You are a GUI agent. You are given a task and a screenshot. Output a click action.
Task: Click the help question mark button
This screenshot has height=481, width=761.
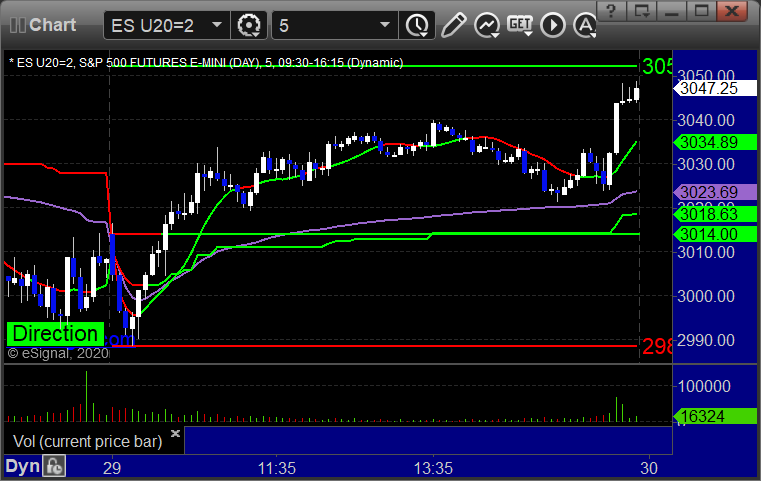[611, 11]
